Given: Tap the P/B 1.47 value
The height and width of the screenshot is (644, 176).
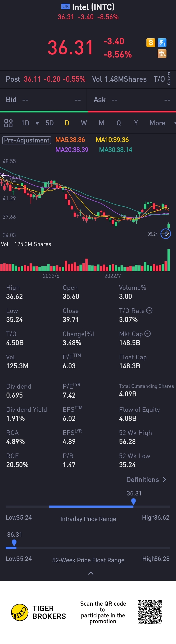Looking at the screenshot, I should pos(69,465).
